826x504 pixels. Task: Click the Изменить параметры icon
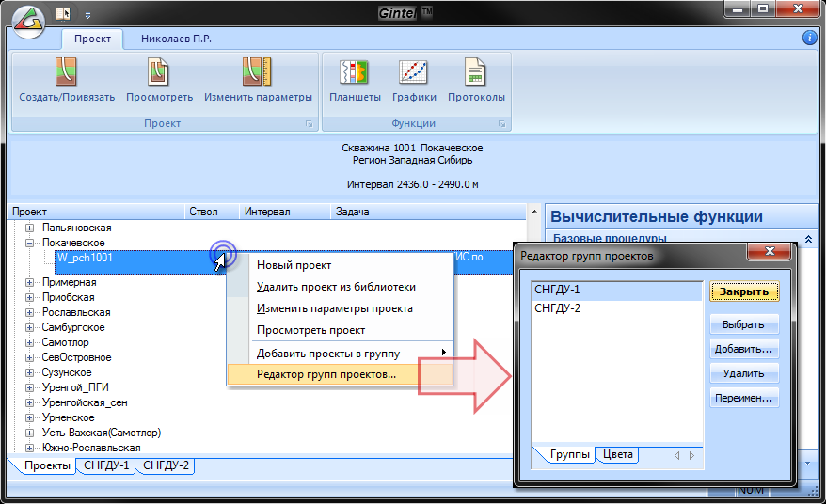coord(258,72)
